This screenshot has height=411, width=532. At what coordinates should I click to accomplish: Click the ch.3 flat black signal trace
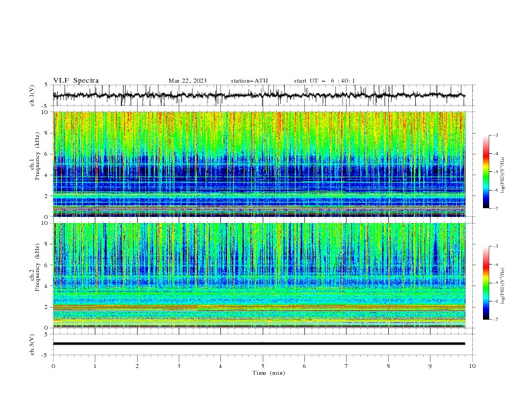tap(259, 344)
